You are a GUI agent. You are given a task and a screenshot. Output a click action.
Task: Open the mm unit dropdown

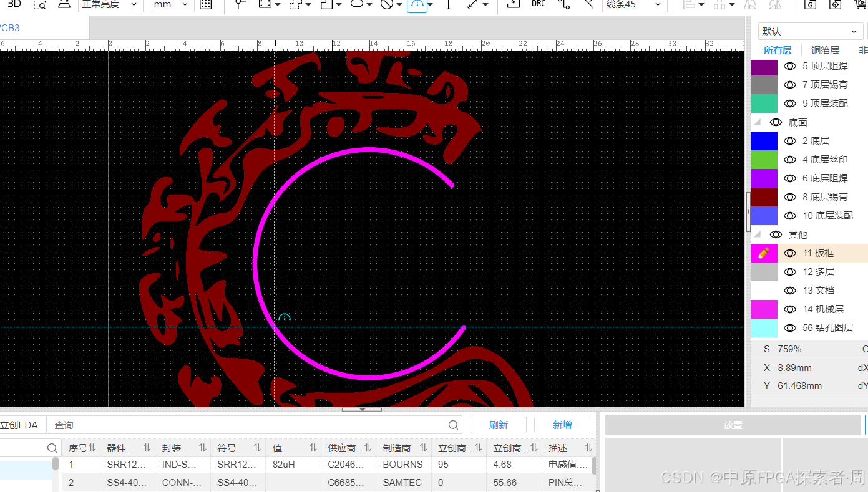172,4
